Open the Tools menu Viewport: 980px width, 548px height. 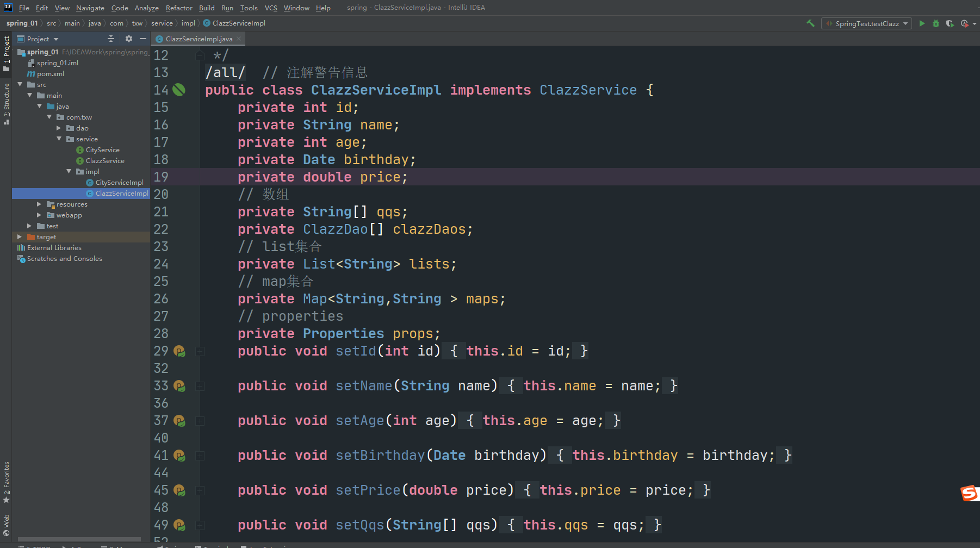249,8
